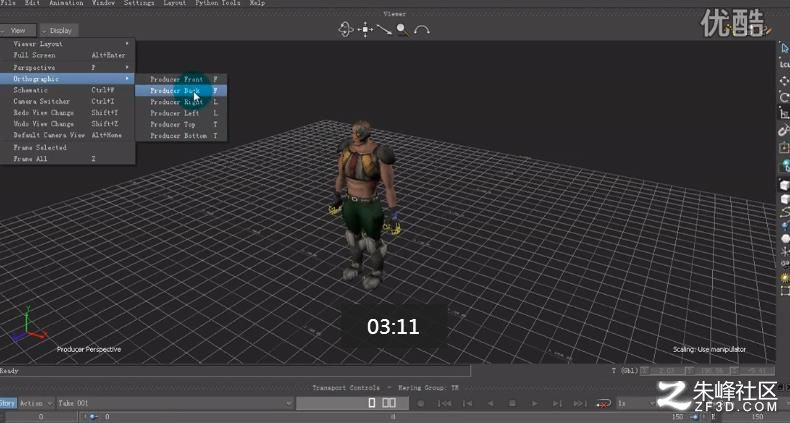Step to the previous key frame
The width and height of the screenshot is (790, 423).
468,403
